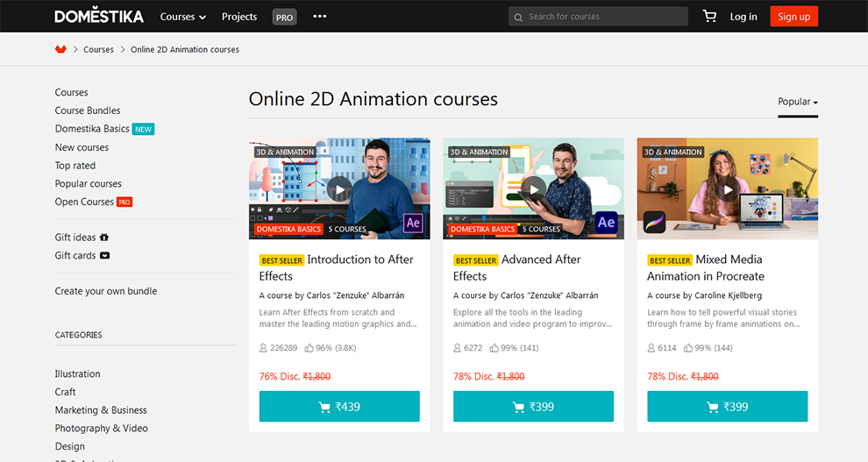Click Best Seller badge on Mixed Media course
Viewport: 868px width, 462px height.
(670, 260)
